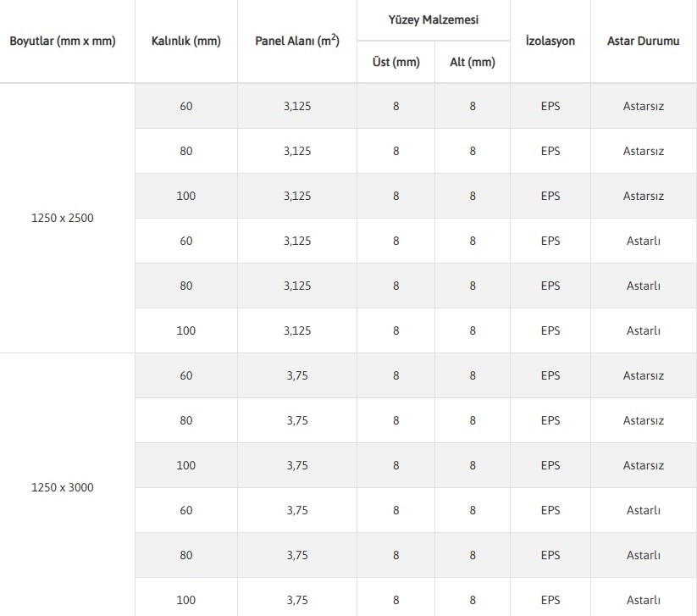Click the Alt (mm) sub-header
Image resolution: width=697 pixels, height=616 pixels.
472,62
